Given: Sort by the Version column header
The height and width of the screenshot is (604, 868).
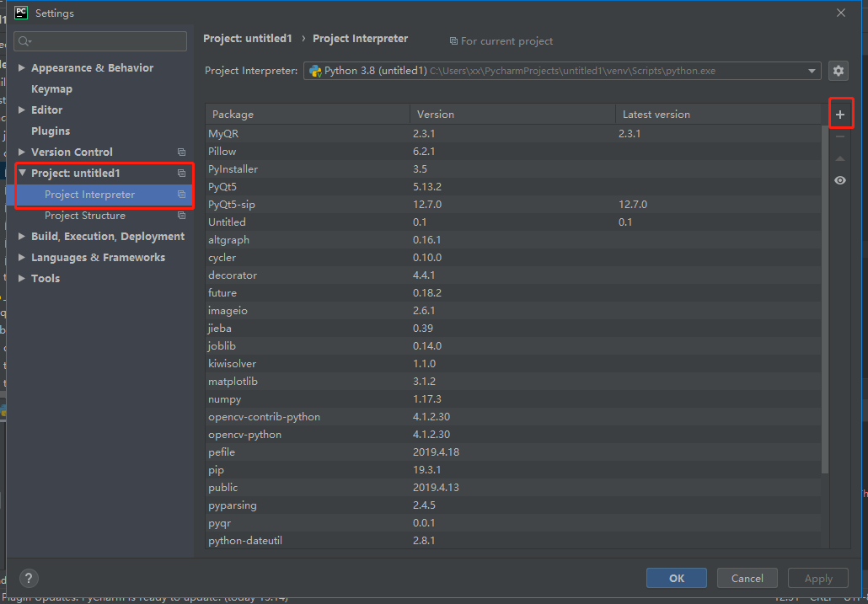Looking at the screenshot, I should pos(512,114).
